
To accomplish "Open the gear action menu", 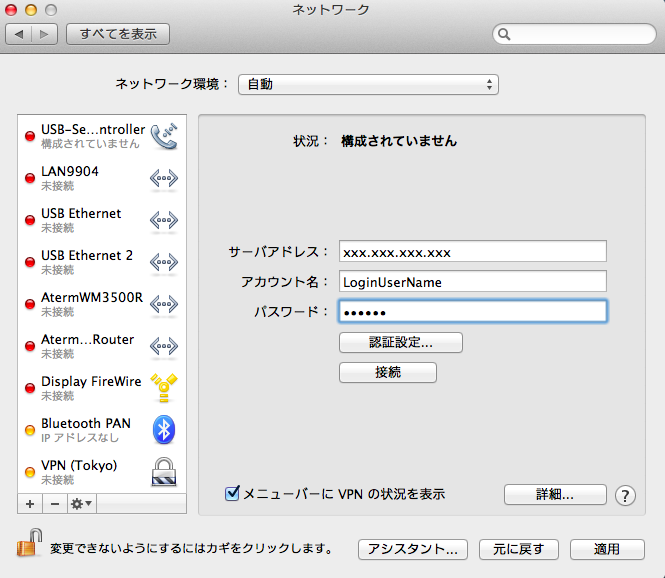I will 81,504.
